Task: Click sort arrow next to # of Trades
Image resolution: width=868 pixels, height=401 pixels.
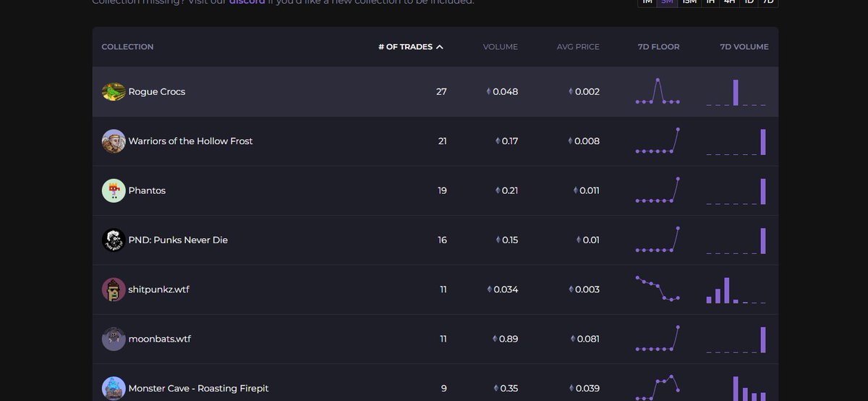Action: pyautogui.click(x=440, y=47)
